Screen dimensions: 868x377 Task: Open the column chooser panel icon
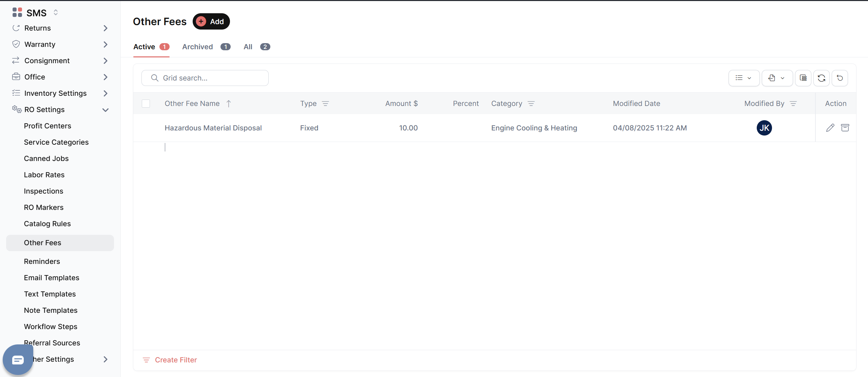coord(803,78)
